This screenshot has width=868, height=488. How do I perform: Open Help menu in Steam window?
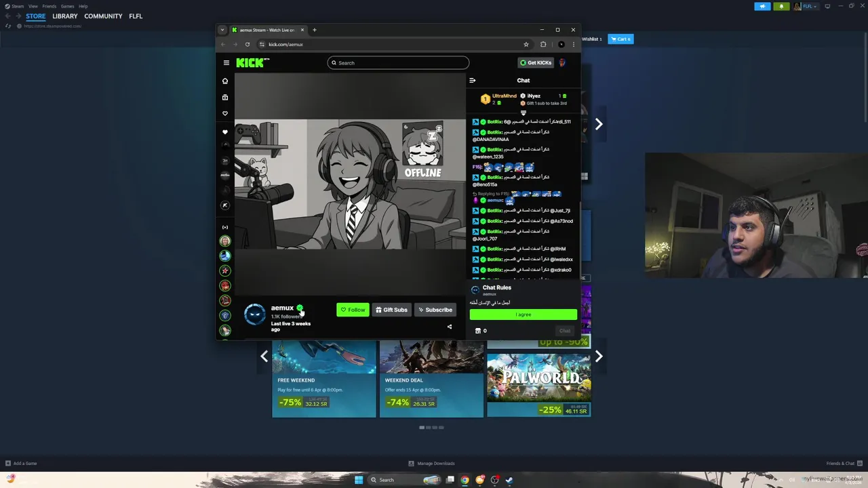83,6
